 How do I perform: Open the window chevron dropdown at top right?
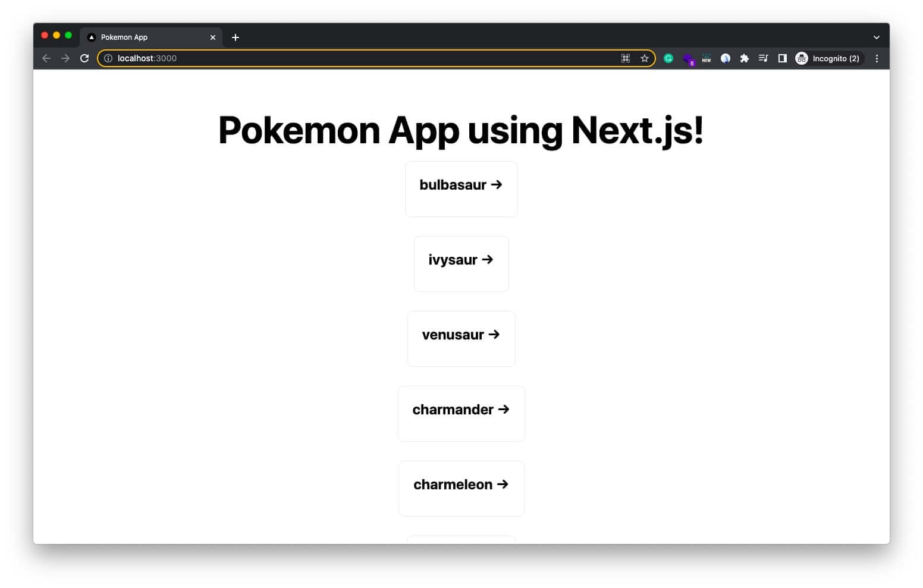click(x=875, y=37)
